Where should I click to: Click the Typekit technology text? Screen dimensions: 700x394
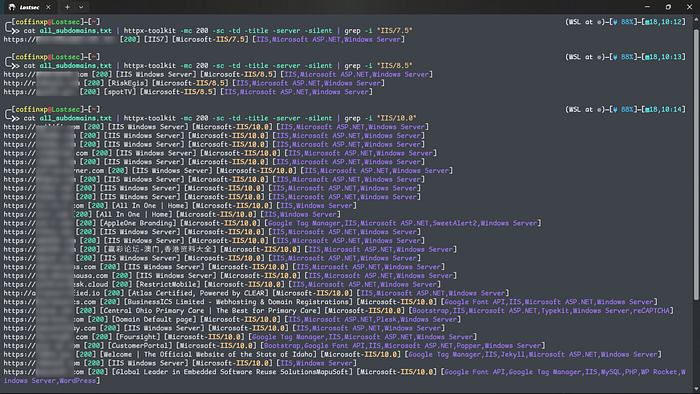[555, 311]
